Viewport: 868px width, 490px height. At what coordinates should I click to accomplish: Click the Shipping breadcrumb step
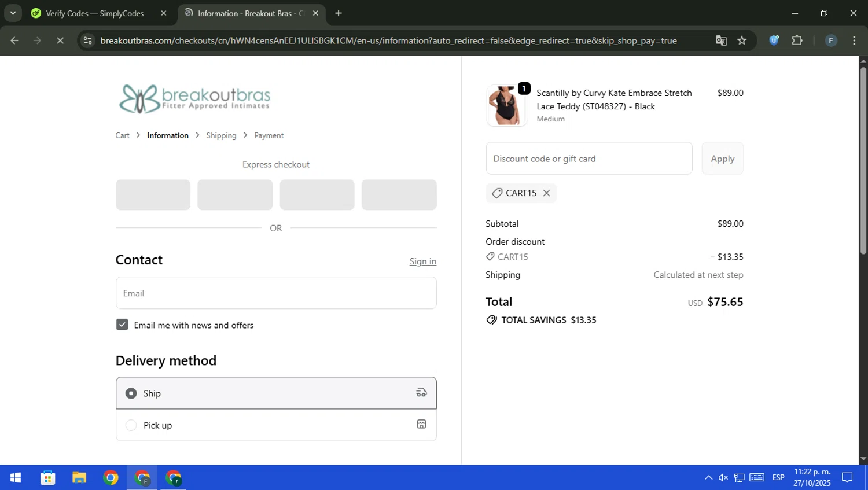pyautogui.click(x=221, y=135)
